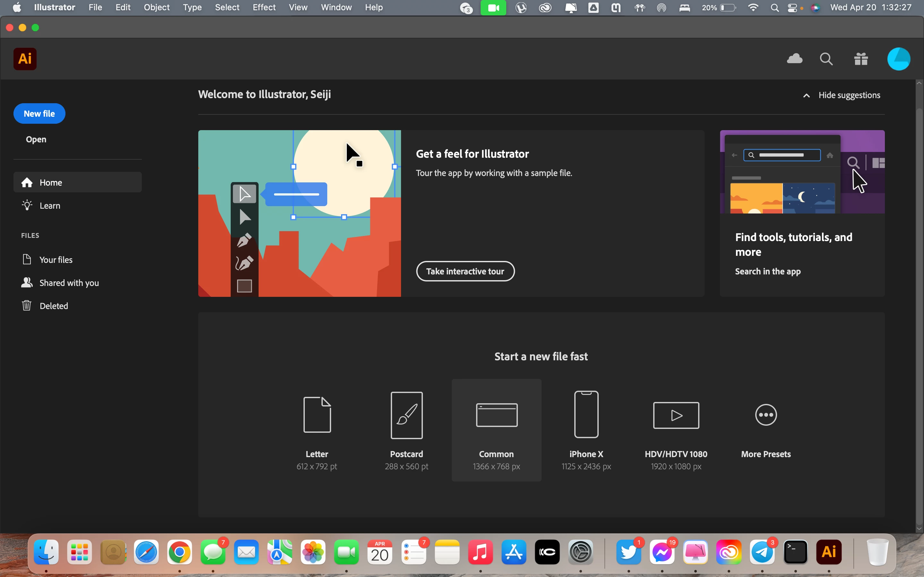Click the Illustrator Ai logo at top left
Screen dimensions: 924x577
pyautogui.click(x=25, y=59)
